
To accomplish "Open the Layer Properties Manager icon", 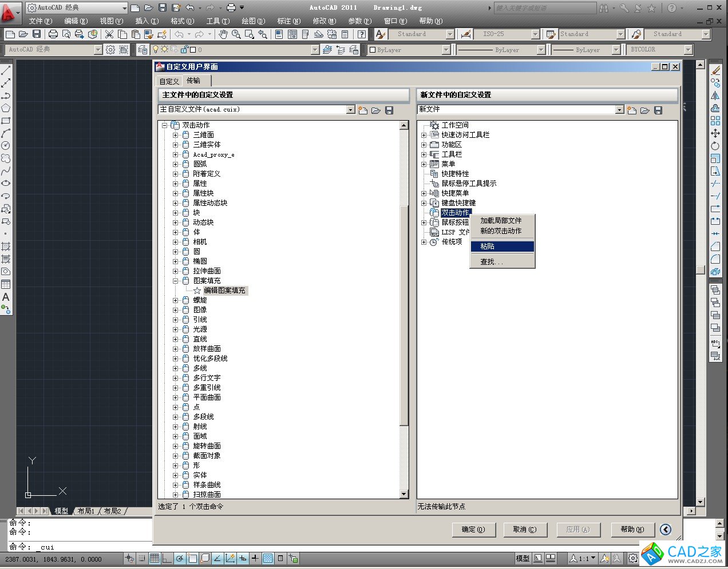I will tap(143, 50).
